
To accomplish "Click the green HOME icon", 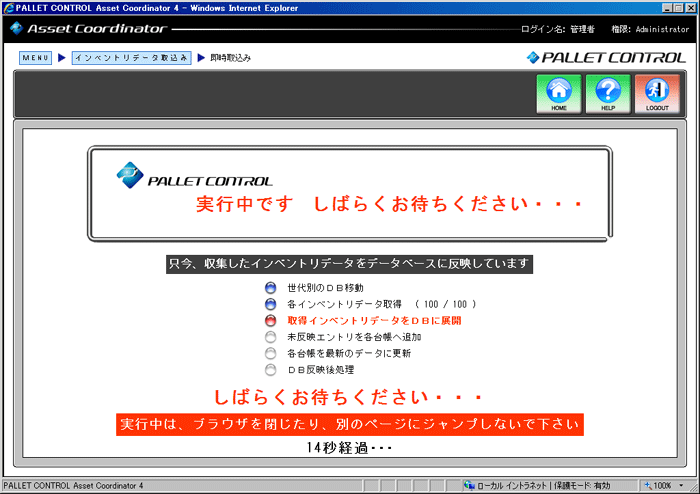I will (559, 94).
